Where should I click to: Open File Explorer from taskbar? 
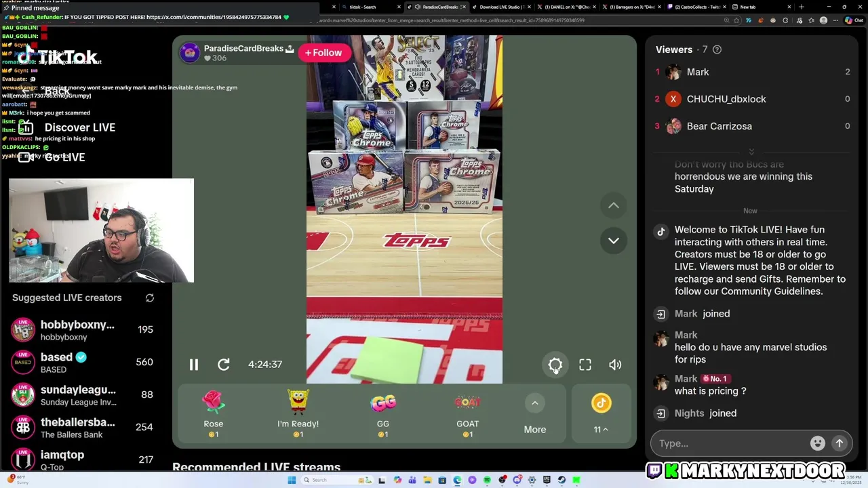428,480
